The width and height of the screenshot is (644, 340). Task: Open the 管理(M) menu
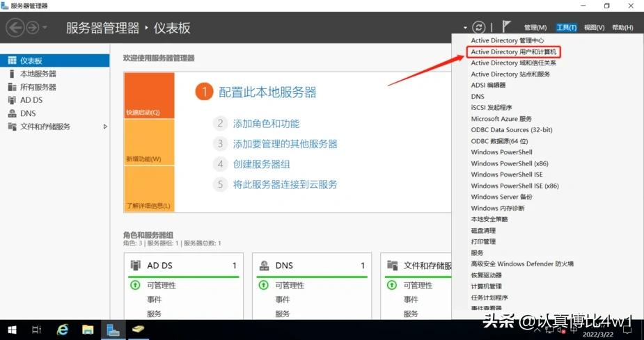tap(535, 28)
